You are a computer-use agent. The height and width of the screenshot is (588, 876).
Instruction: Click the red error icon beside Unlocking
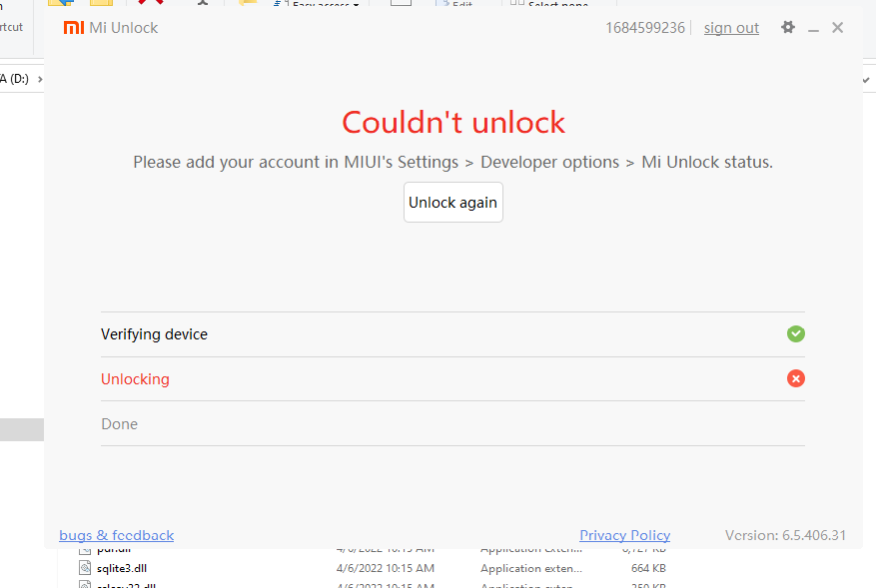click(795, 378)
